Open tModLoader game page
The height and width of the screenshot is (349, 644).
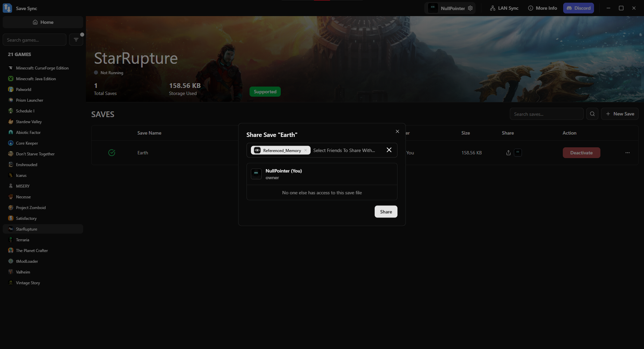pos(43,261)
